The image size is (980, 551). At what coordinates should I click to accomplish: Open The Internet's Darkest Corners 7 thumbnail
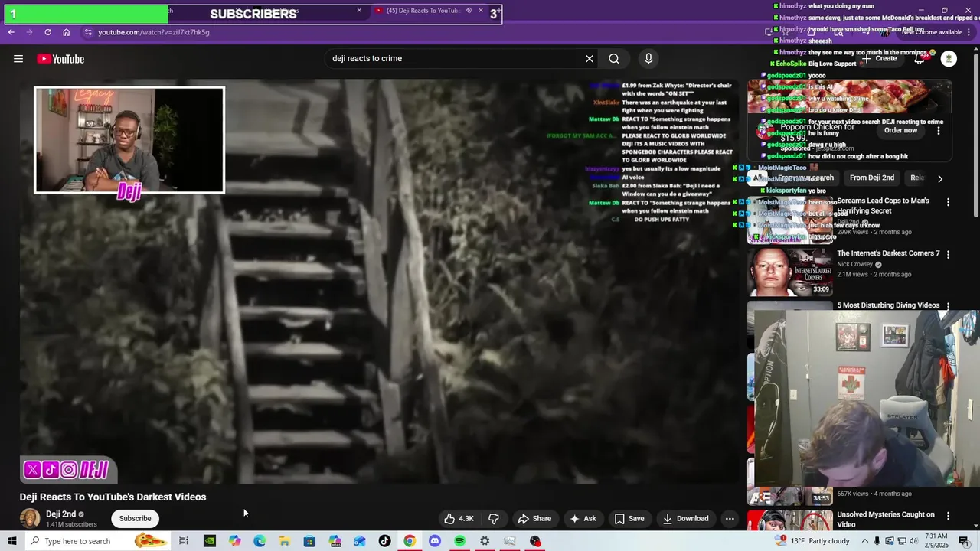pyautogui.click(x=789, y=271)
